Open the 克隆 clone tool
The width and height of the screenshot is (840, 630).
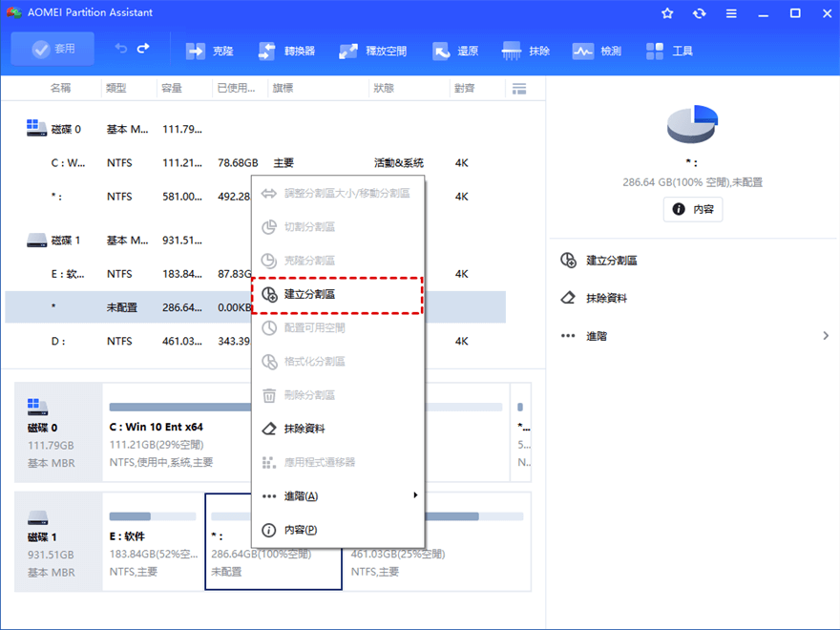pos(209,51)
